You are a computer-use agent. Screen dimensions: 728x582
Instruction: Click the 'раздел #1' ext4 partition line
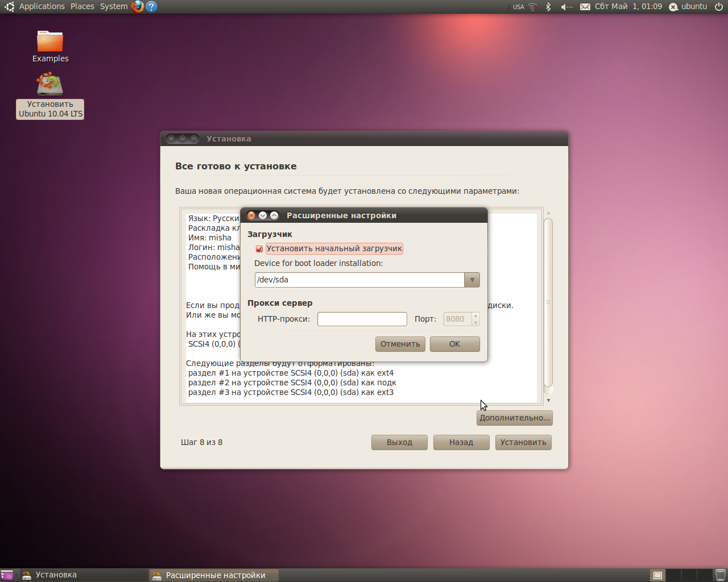point(291,373)
